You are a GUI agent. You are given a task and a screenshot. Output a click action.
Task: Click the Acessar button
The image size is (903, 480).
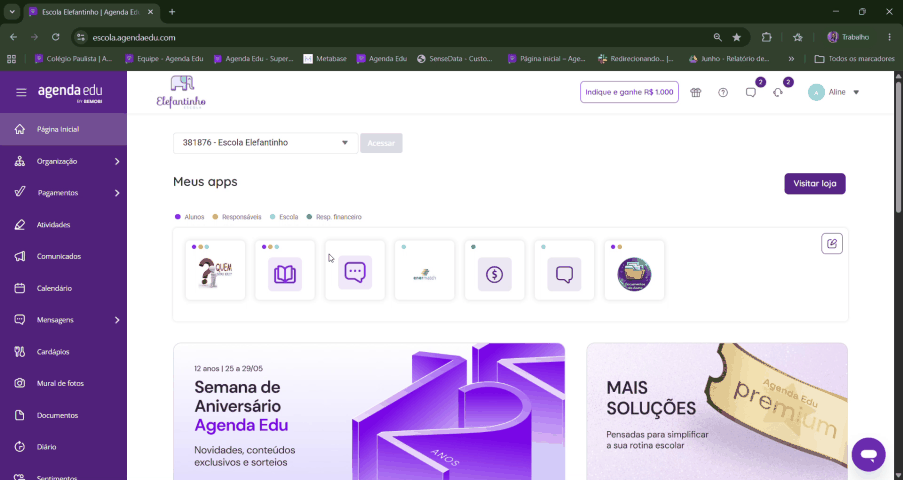point(381,143)
